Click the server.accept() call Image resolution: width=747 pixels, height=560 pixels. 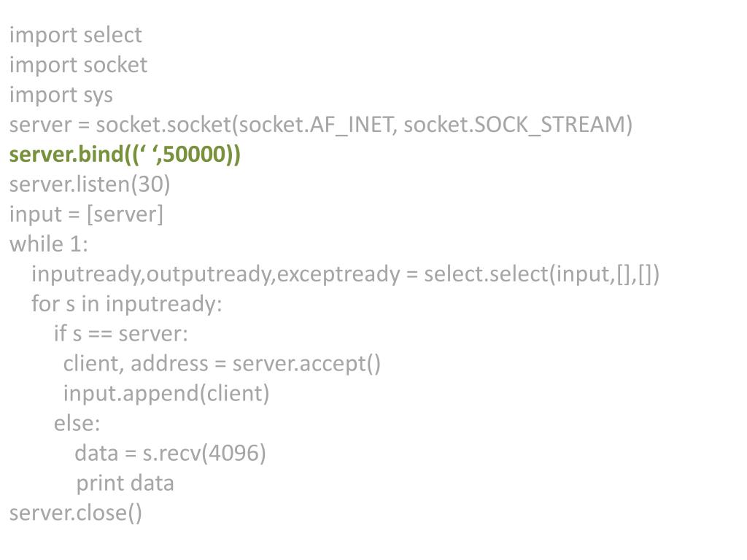[306, 364]
